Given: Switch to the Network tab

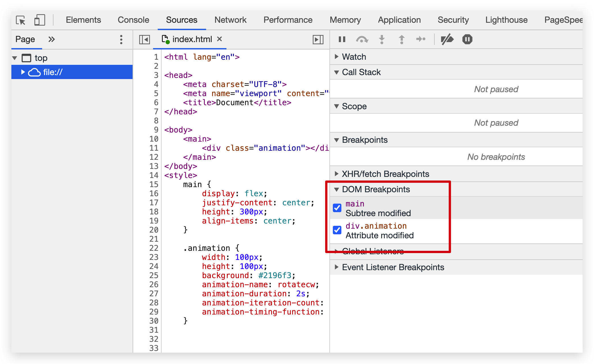Looking at the screenshot, I should [x=230, y=20].
